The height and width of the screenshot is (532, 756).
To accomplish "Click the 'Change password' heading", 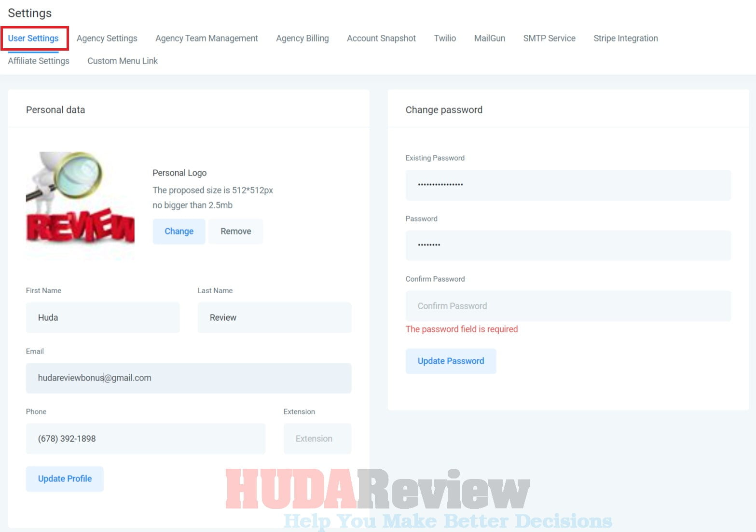I will (444, 109).
